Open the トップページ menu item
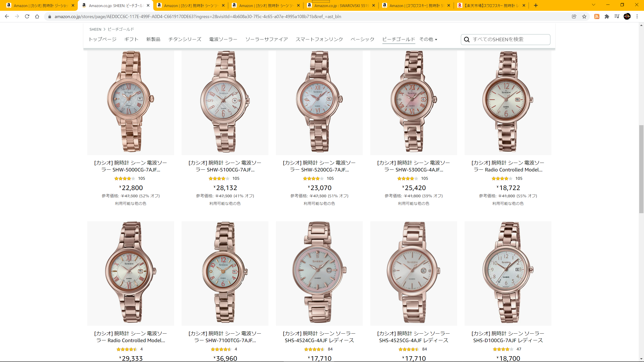The height and width of the screenshot is (362, 644). point(102,39)
